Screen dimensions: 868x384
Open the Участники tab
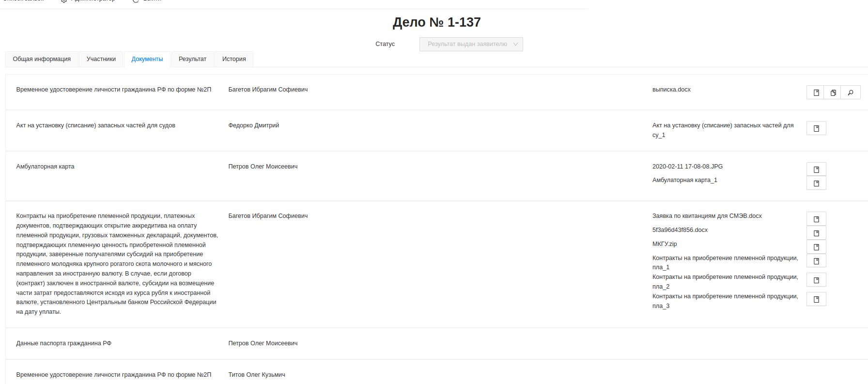[x=101, y=59]
